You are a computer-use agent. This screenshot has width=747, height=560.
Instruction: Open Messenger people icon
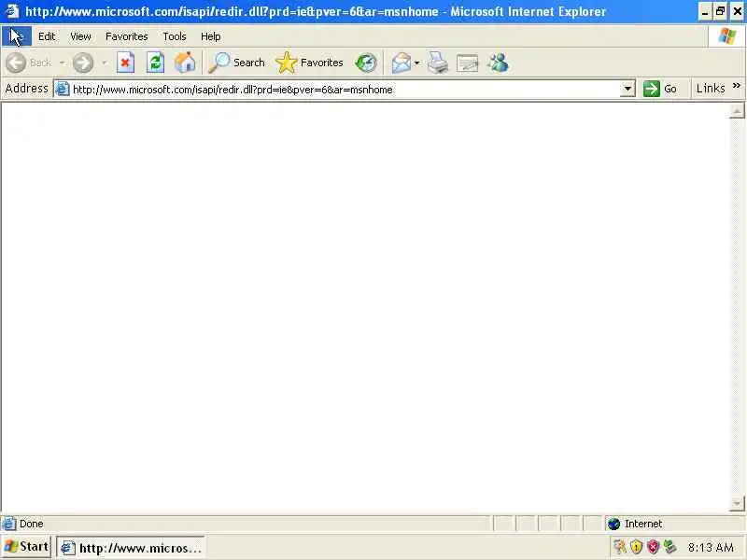499,63
